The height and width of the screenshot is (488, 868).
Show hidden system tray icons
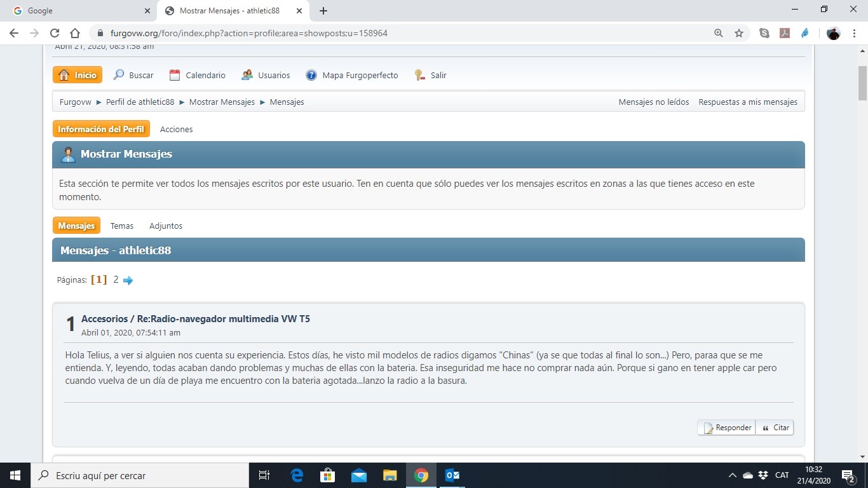tap(733, 475)
